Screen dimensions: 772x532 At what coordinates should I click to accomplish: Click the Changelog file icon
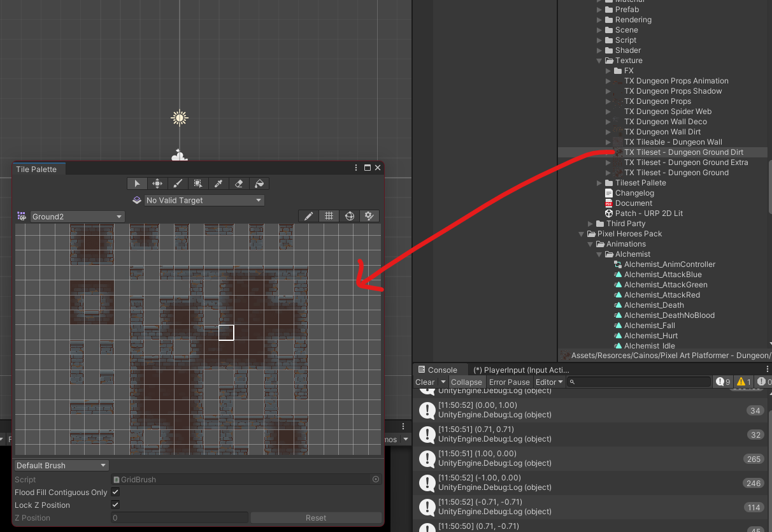point(608,193)
